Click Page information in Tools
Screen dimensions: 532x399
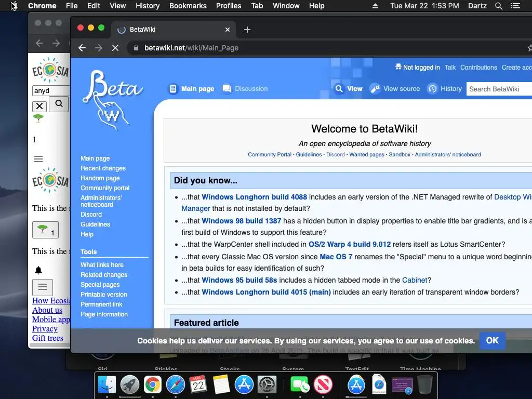click(x=104, y=314)
